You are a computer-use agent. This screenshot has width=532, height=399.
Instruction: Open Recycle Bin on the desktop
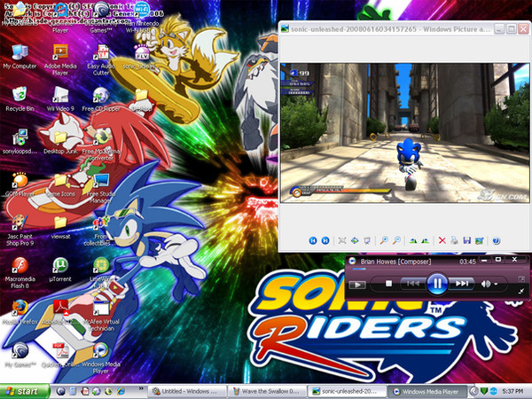(20, 99)
